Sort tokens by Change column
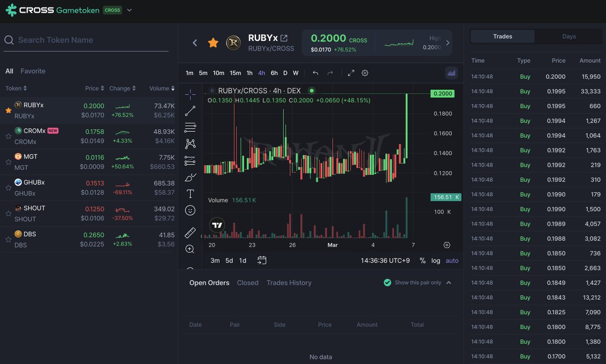This screenshot has height=364, width=606. point(123,88)
